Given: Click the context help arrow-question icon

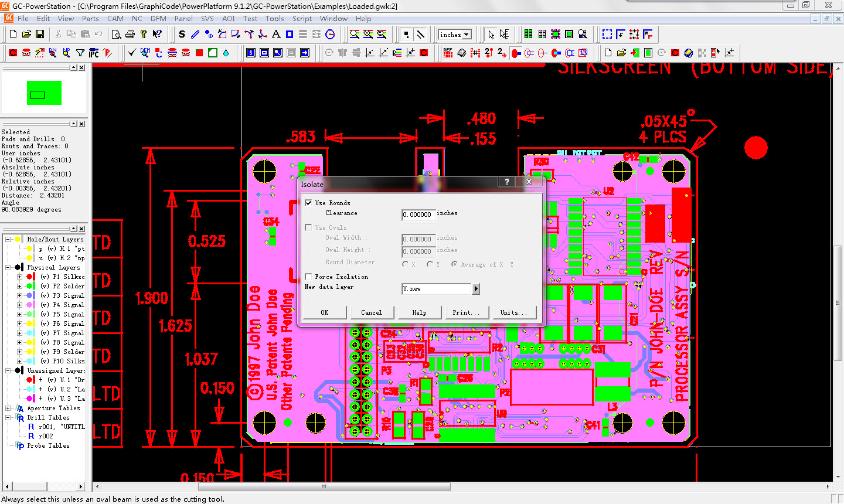Looking at the screenshot, I should tap(157, 35).
